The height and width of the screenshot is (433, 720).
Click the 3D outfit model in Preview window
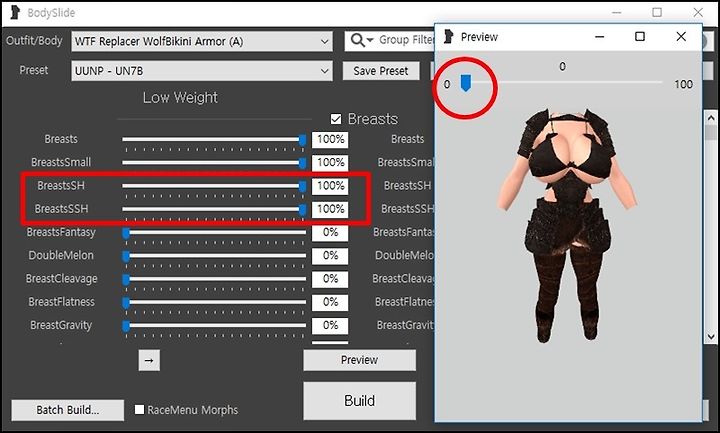point(568,225)
